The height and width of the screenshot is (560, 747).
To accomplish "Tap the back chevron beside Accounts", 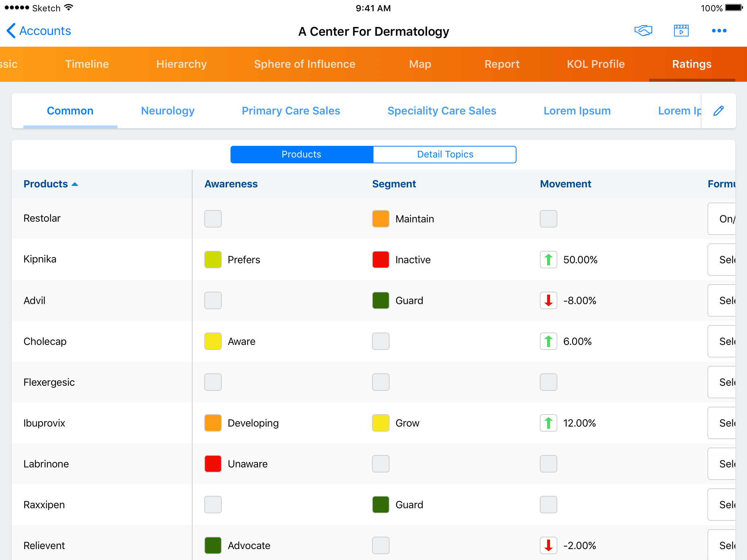I will (x=11, y=31).
